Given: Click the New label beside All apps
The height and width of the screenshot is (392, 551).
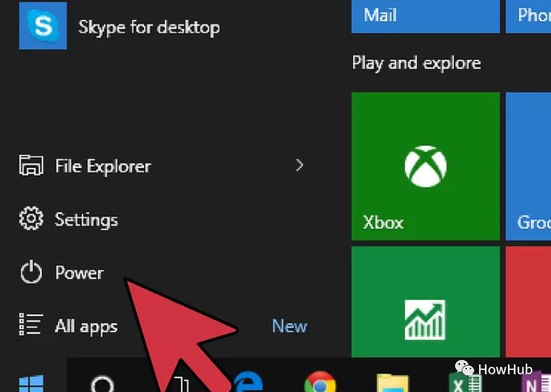Looking at the screenshot, I should (290, 326).
